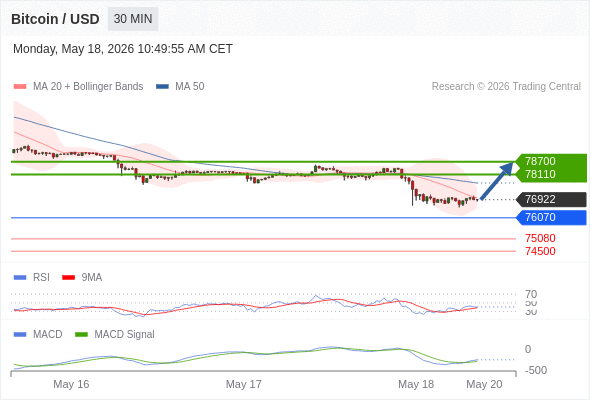Click the RSI legend swatch
Viewport: 590px width, 400px height.
20,278
